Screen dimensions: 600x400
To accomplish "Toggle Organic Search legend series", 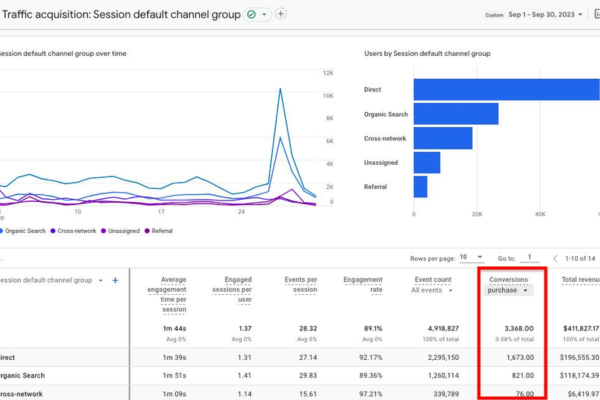I will point(23,231).
